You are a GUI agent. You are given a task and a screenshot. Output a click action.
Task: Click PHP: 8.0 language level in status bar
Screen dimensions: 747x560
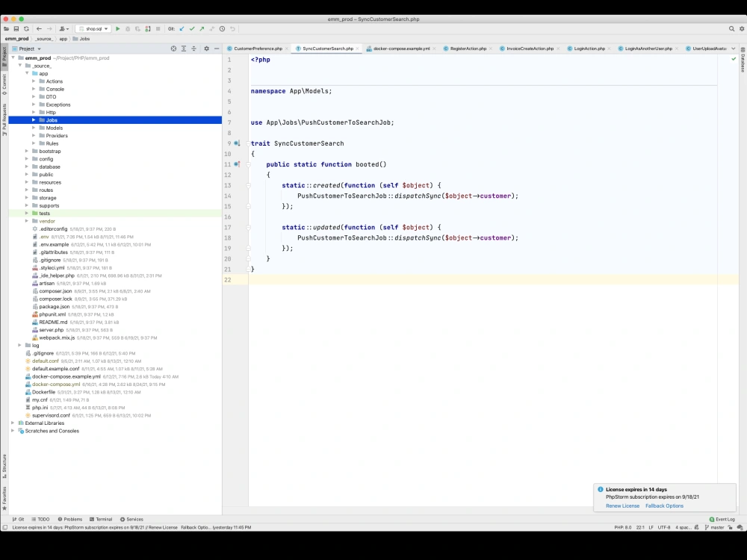click(x=623, y=528)
